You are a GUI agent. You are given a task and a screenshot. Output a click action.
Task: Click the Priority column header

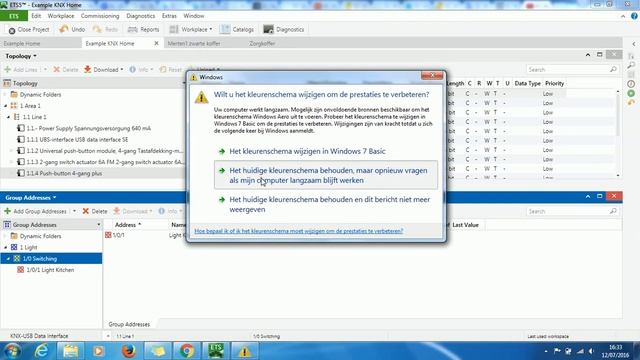[554, 83]
